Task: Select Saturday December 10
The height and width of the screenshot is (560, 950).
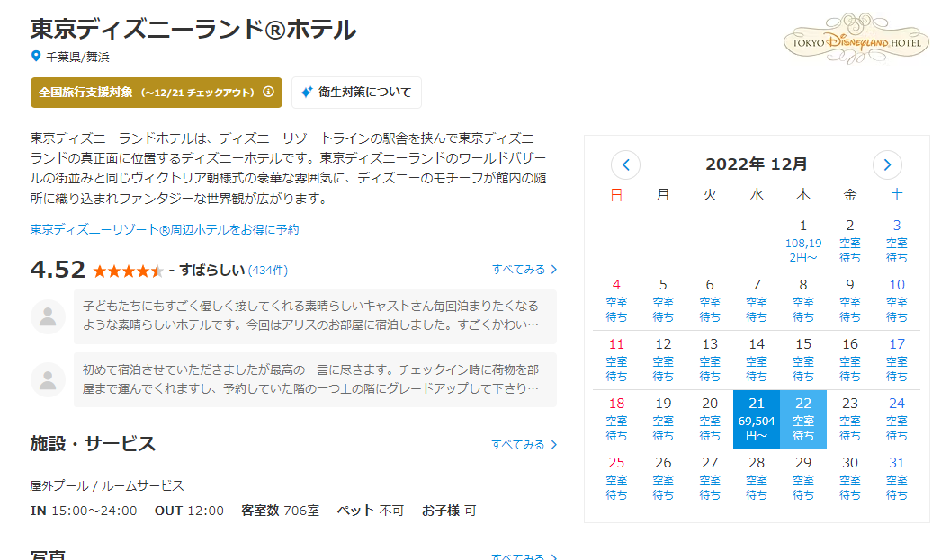Action: [x=897, y=300]
